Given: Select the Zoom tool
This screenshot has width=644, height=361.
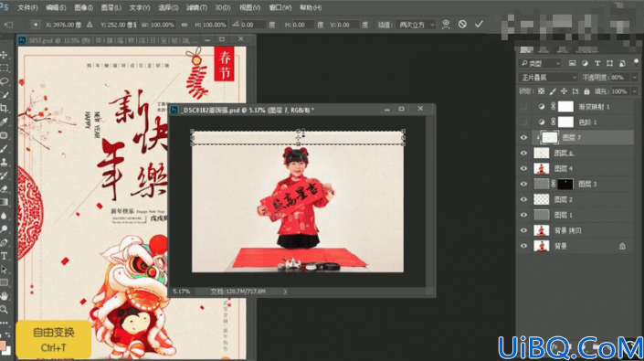Looking at the screenshot, I should (4, 309).
